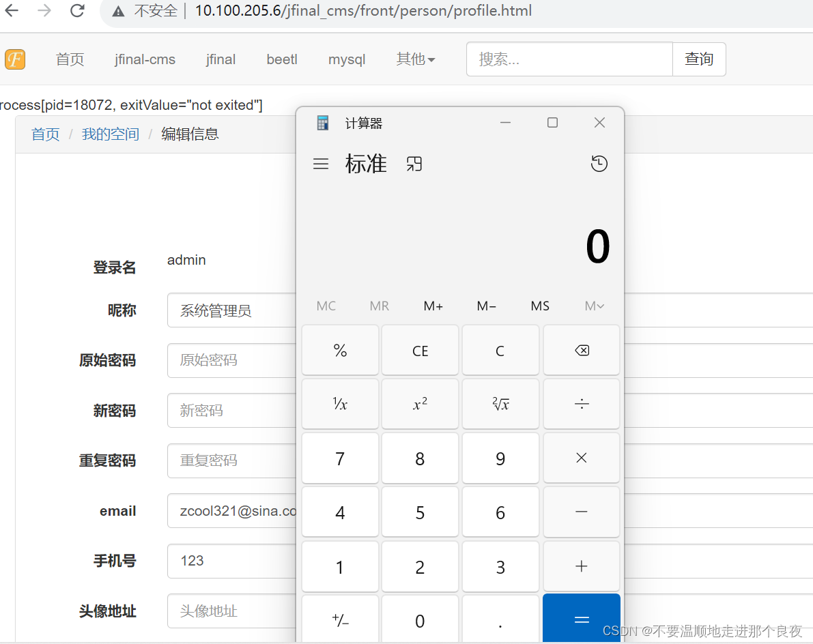Click the M− memory subtract button
This screenshot has width=813, height=644.
click(x=486, y=306)
